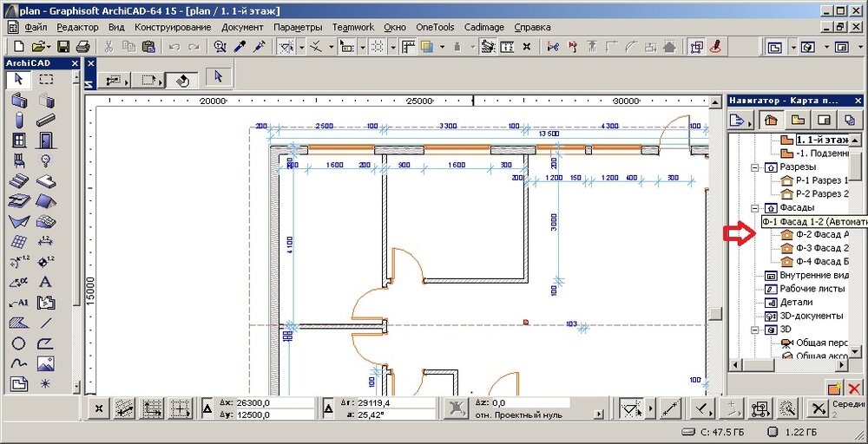Viewport: 868px width, 444px height.
Task: Select the Line tool
Action: [x=46, y=323]
